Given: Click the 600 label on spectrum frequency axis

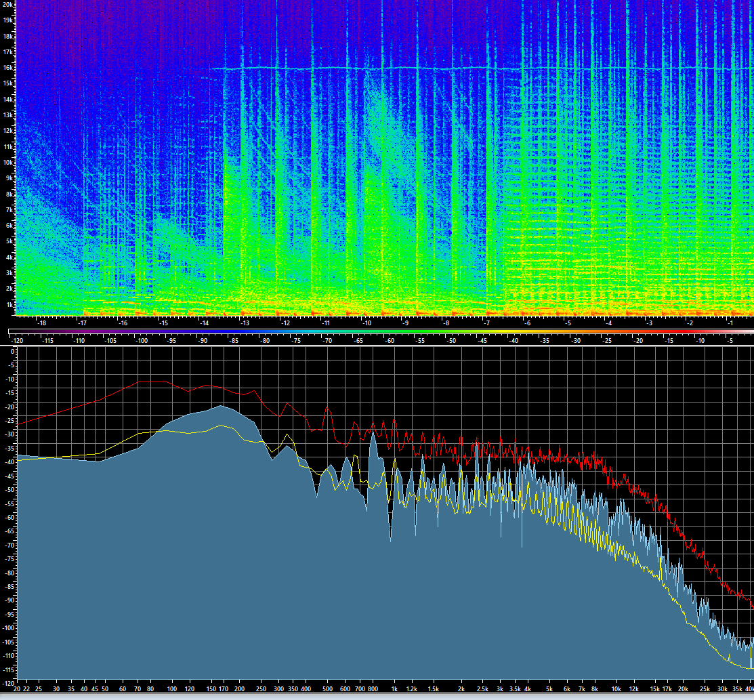Looking at the screenshot, I should [345, 689].
